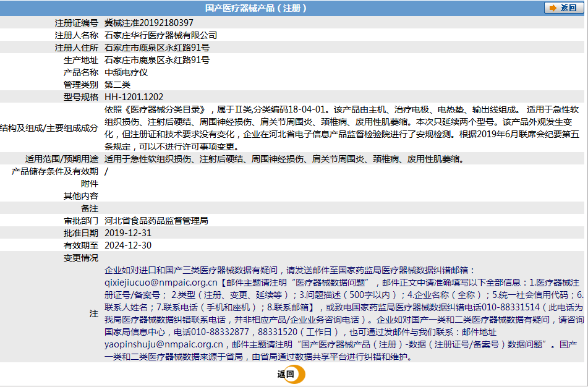Click email address yaopinshuju@nmpaic.org.cn
This screenshot has height=387, width=588.
tap(163, 344)
